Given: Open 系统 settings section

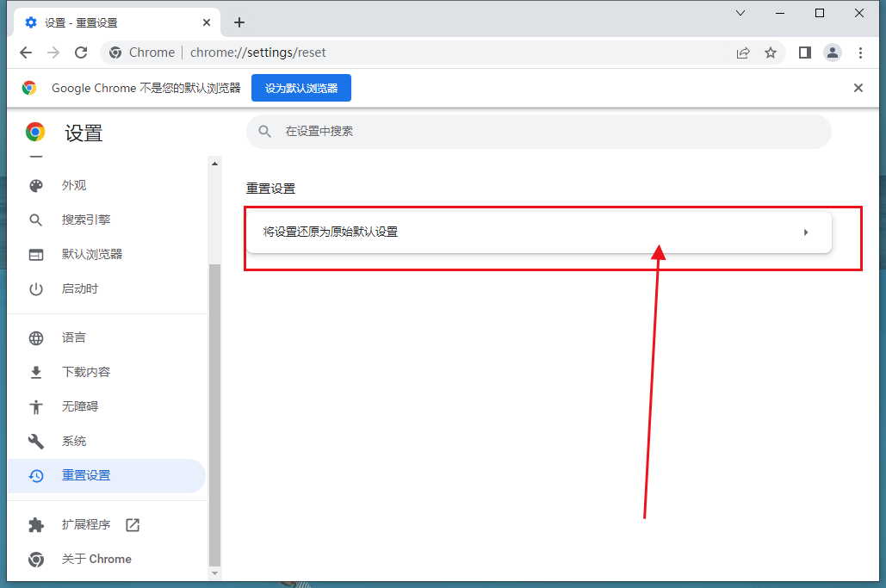Looking at the screenshot, I should (x=106, y=441).
